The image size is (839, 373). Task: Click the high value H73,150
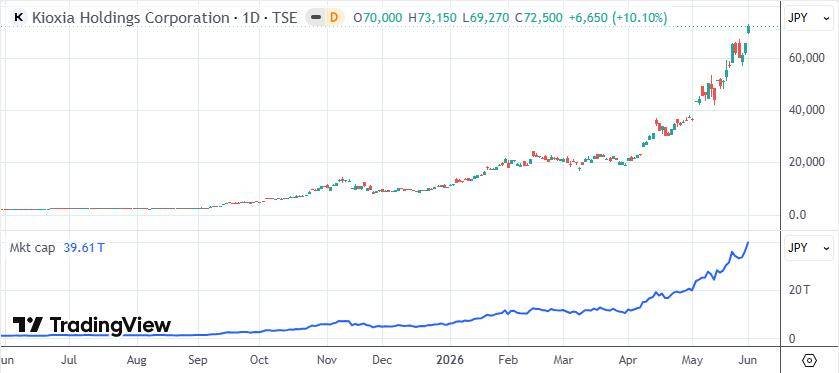[432, 18]
